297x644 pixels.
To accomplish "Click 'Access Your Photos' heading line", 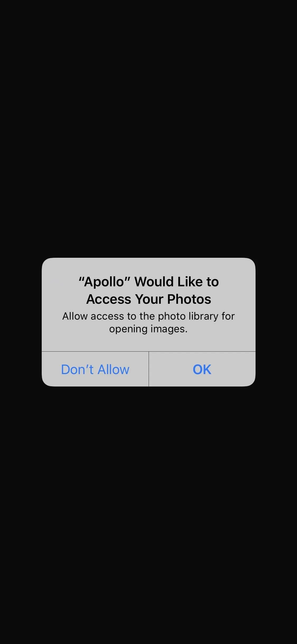I will [x=149, y=299].
